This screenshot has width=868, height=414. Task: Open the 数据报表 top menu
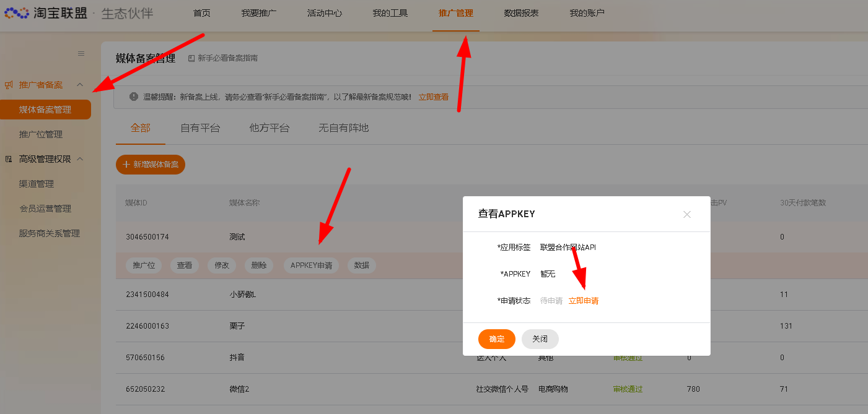(521, 13)
